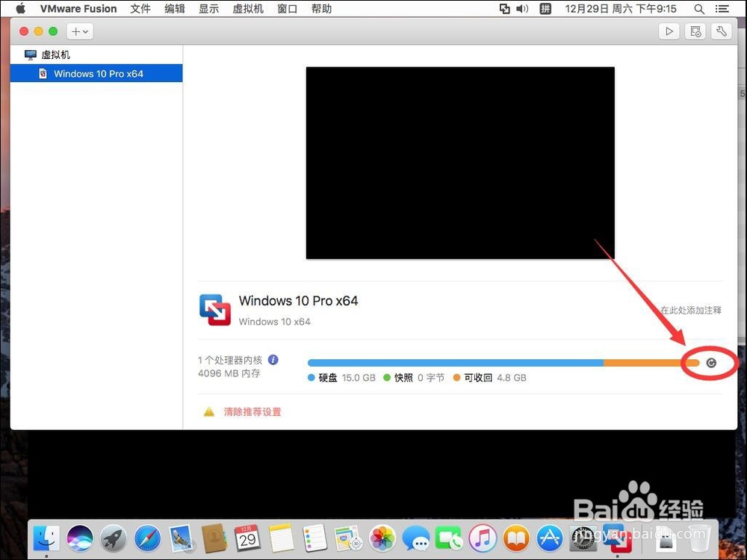
Task: Open the 虚拟机 menu in the menu bar
Action: [248, 8]
